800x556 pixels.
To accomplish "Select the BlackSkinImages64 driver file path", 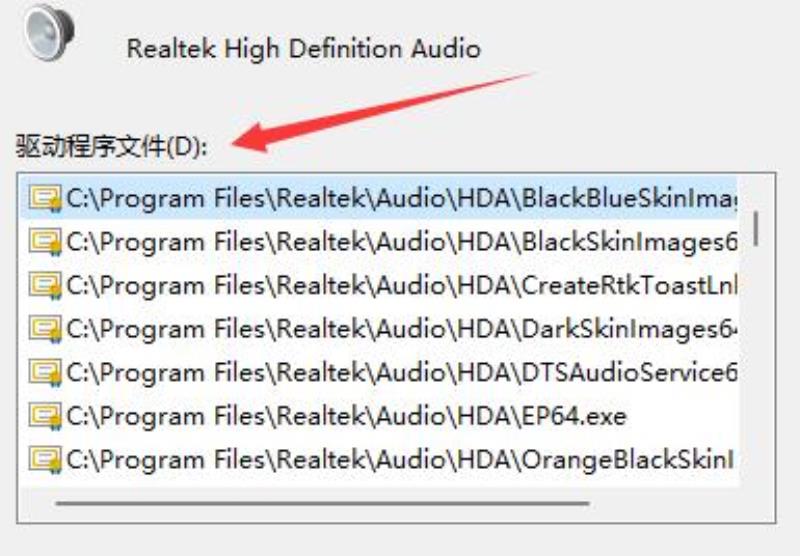I will pyautogui.click(x=381, y=242).
